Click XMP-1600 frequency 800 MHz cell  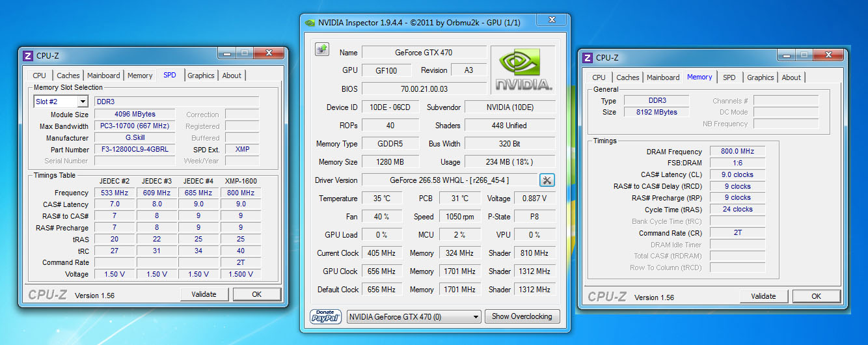(x=241, y=193)
